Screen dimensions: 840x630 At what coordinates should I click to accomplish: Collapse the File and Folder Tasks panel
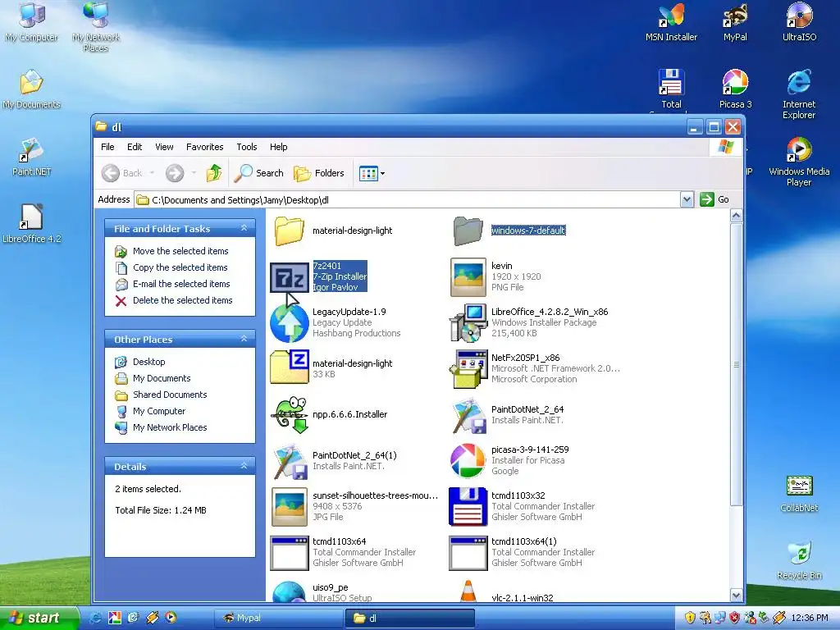click(244, 228)
